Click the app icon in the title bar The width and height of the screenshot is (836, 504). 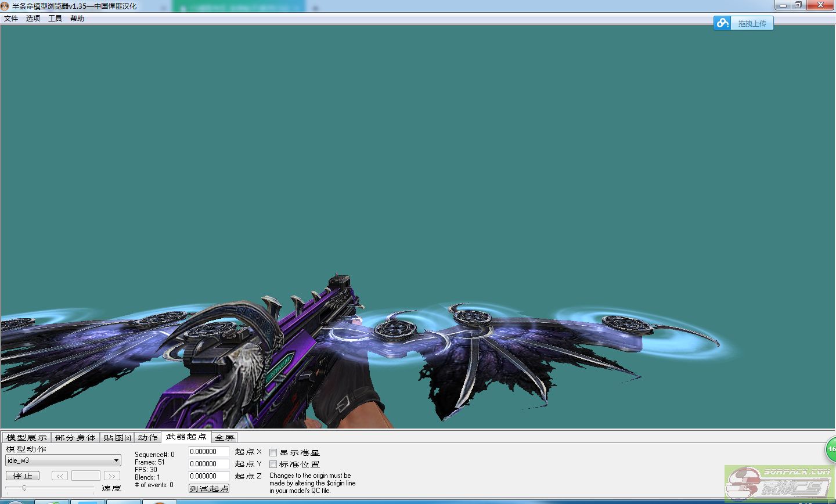5,6
